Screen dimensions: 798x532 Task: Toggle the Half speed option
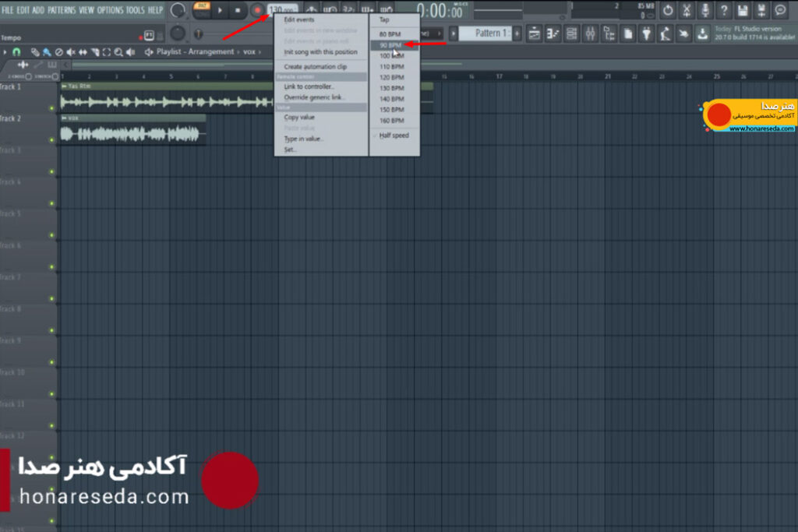[x=394, y=136]
